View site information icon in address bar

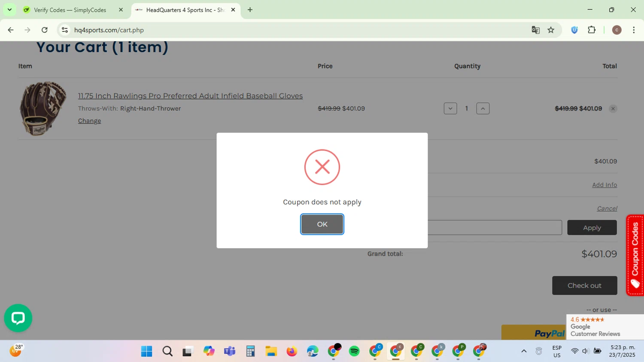coord(65,30)
